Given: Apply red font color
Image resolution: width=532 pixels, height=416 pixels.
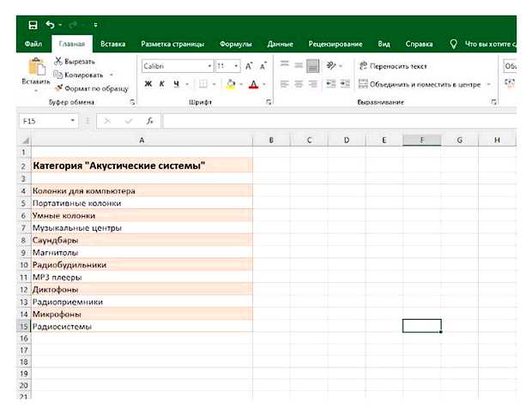Looking at the screenshot, I should (253, 84).
